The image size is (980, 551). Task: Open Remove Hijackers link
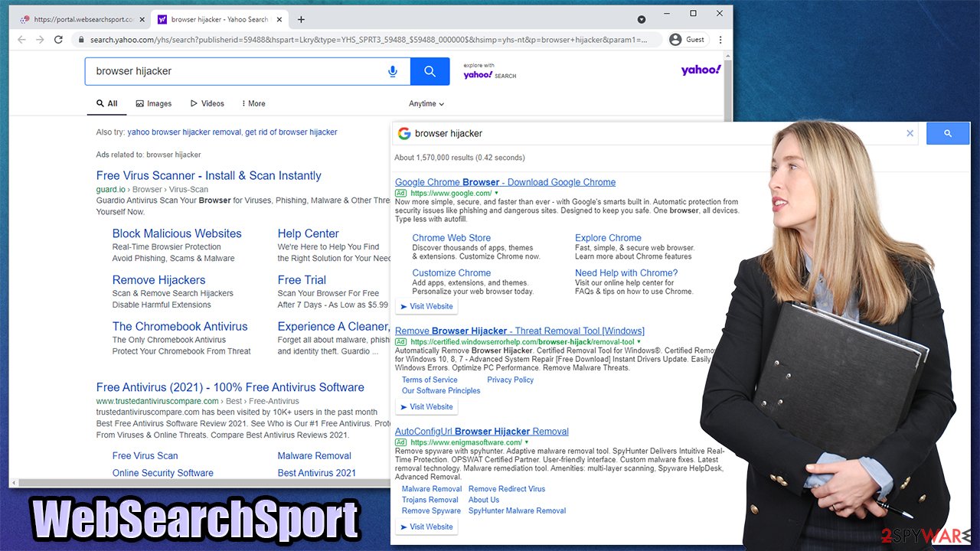[159, 280]
